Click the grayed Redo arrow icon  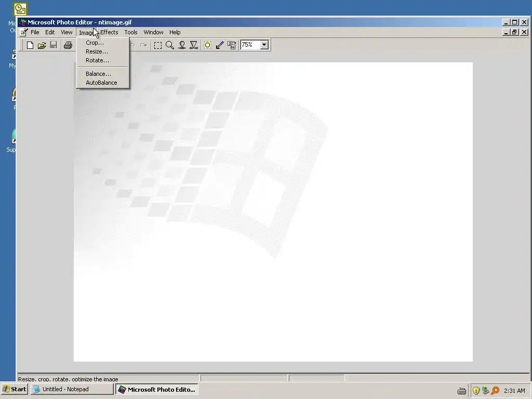point(143,45)
